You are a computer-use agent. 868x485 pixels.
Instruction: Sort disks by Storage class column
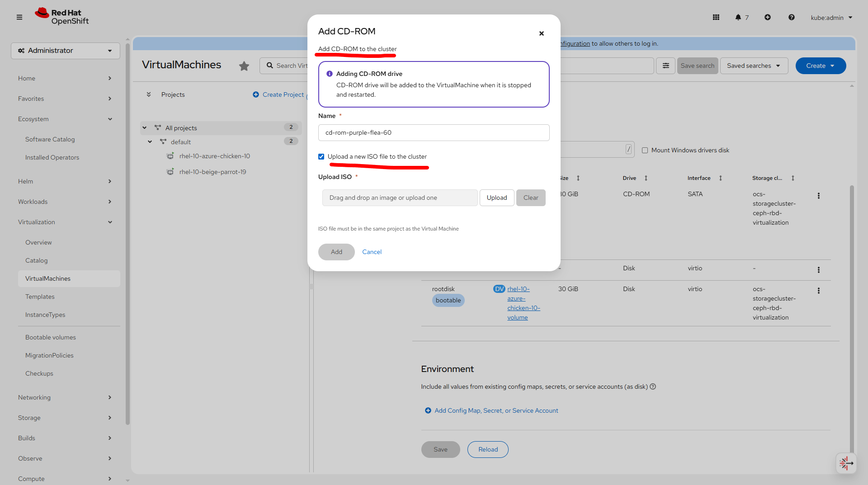(793, 178)
